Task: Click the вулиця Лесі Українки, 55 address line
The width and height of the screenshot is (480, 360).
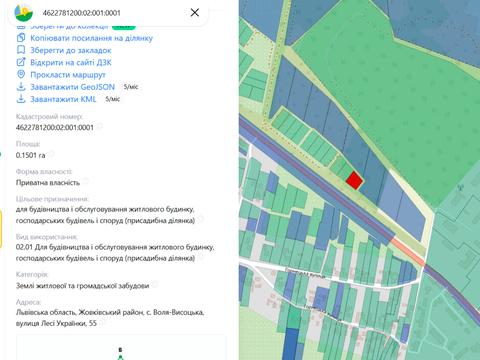Action: pyautogui.click(x=56, y=323)
